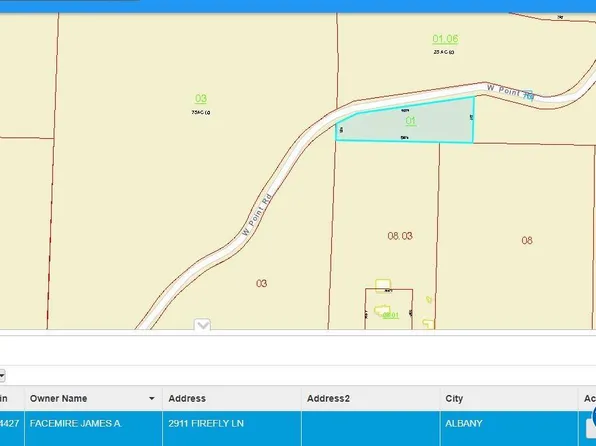596x446 pixels.
Task: Select the FACEMIRE JAMES A. cell
Action: click(x=94, y=428)
